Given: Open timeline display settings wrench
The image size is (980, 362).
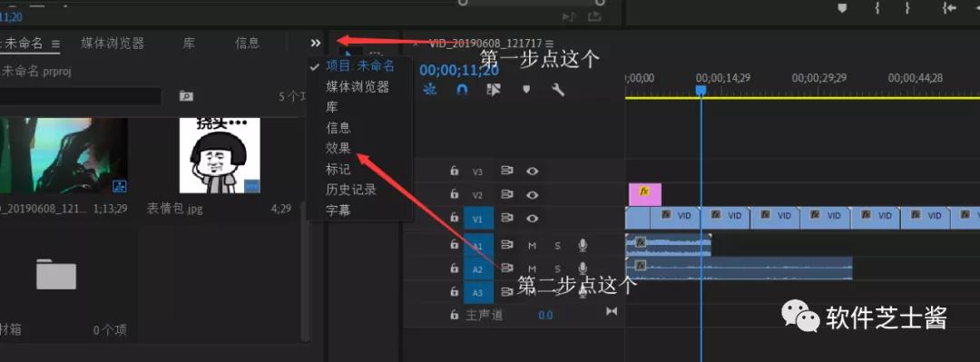Looking at the screenshot, I should pos(557,90).
